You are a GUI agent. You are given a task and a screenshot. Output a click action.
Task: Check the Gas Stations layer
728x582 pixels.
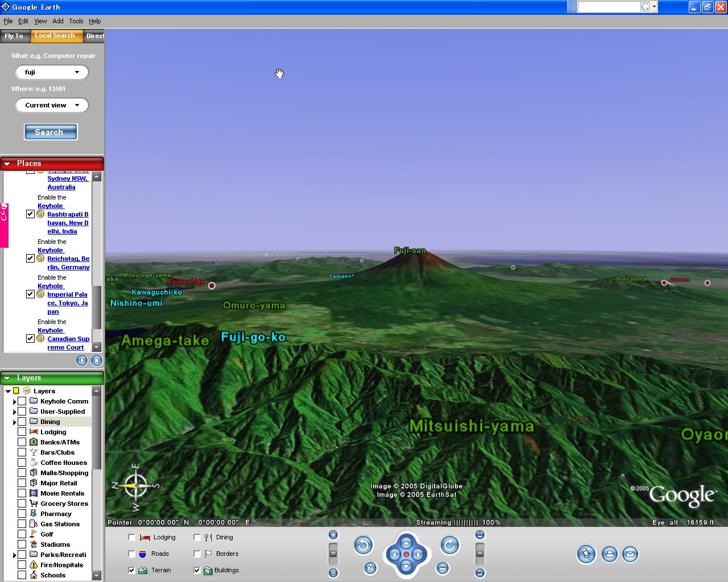coord(22,524)
